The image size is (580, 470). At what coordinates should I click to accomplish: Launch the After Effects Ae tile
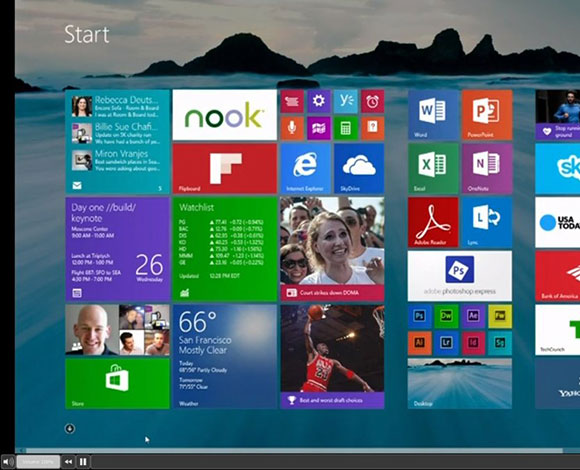coord(473,316)
